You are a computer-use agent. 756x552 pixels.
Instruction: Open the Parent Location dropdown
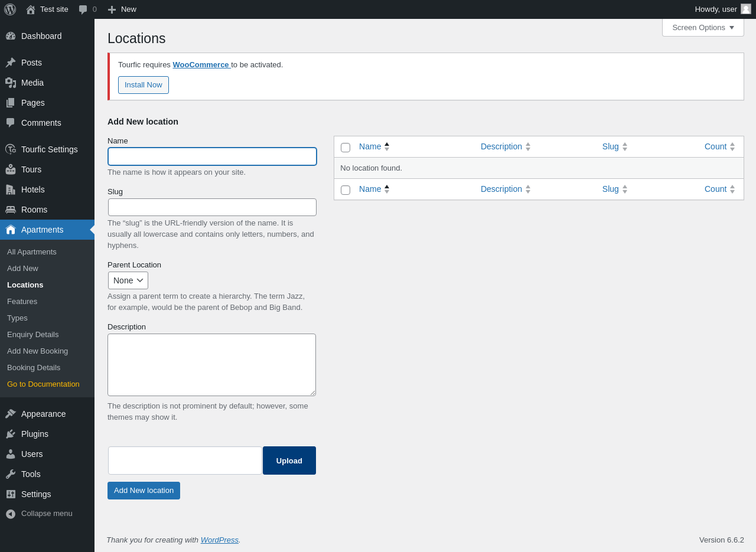[128, 280]
